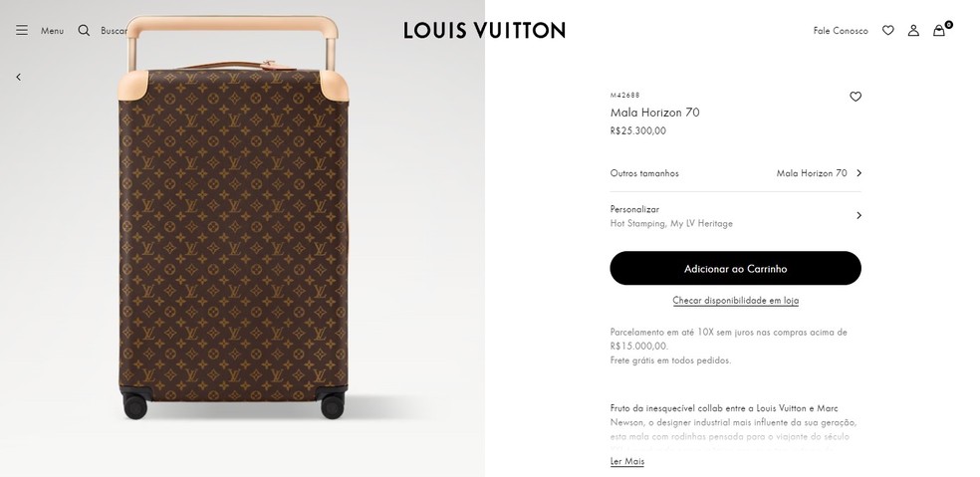Click the Mala Horizon 70 size value
The height and width of the screenshot is (477, 980).
pyautogui.click(x=812, y=173)
